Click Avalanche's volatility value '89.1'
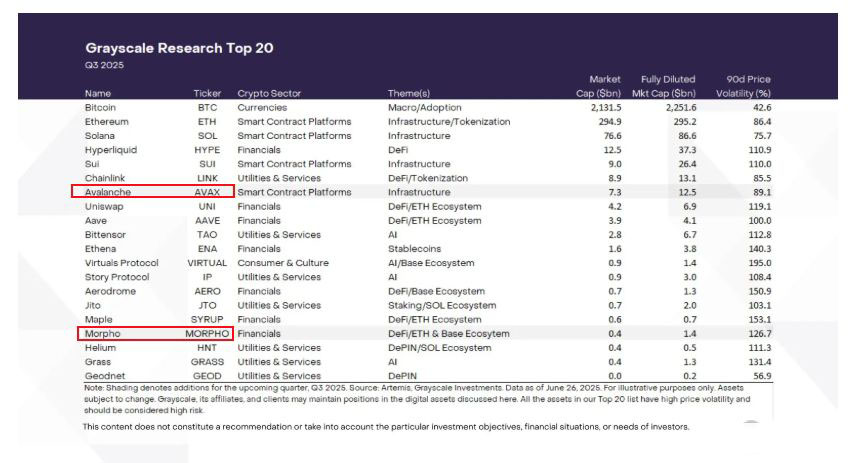The width and height of the screenshot is (849, 463). 762,192
